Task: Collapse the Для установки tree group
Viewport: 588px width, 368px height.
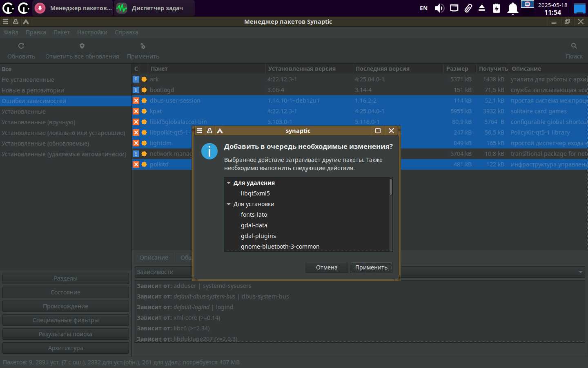Action: click(x=229, y=204)
